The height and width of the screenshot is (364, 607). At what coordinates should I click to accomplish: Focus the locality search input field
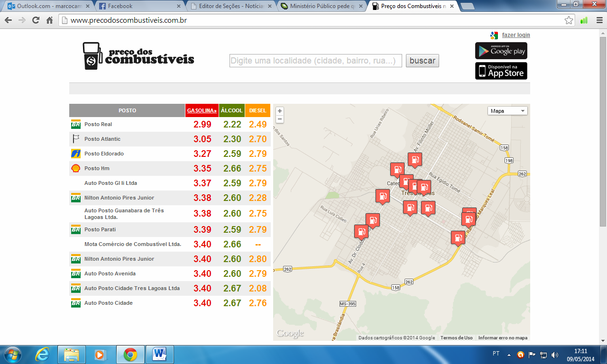tap(315, 61)
